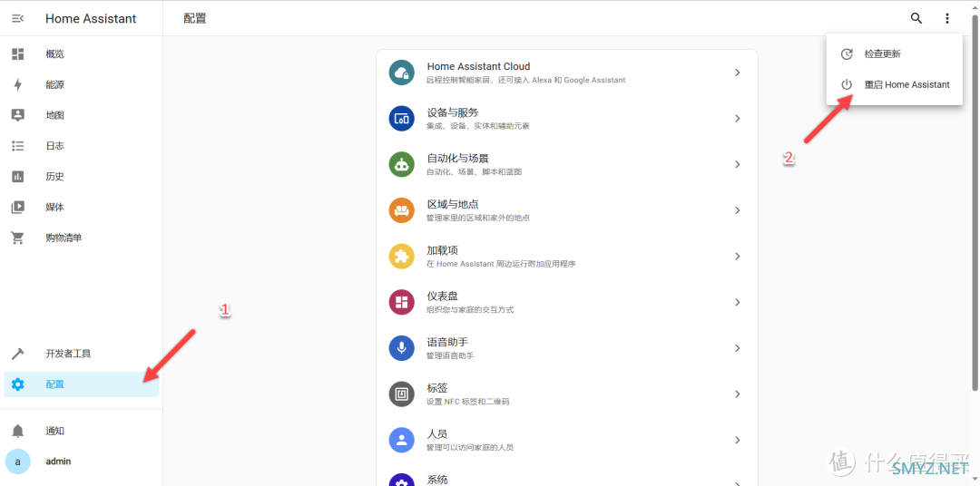Viewport: 980px width, 486px height.
Task: Click the 开发者工具 hammer icon
Action: tap(17, 354)
